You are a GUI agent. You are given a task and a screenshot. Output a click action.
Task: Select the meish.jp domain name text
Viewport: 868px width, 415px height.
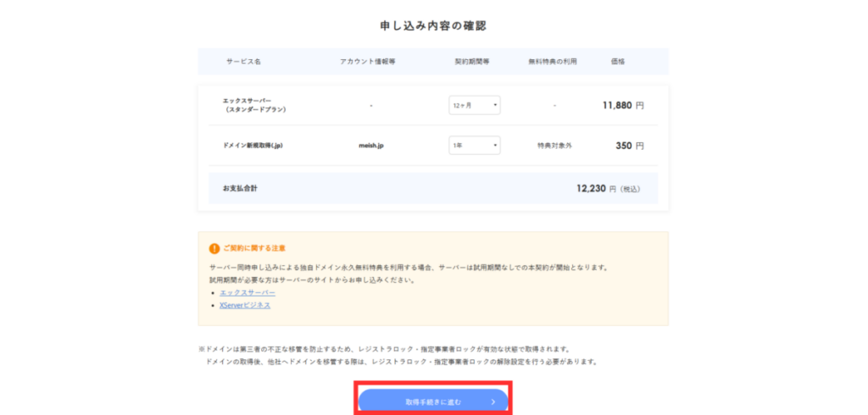(371, 146)
